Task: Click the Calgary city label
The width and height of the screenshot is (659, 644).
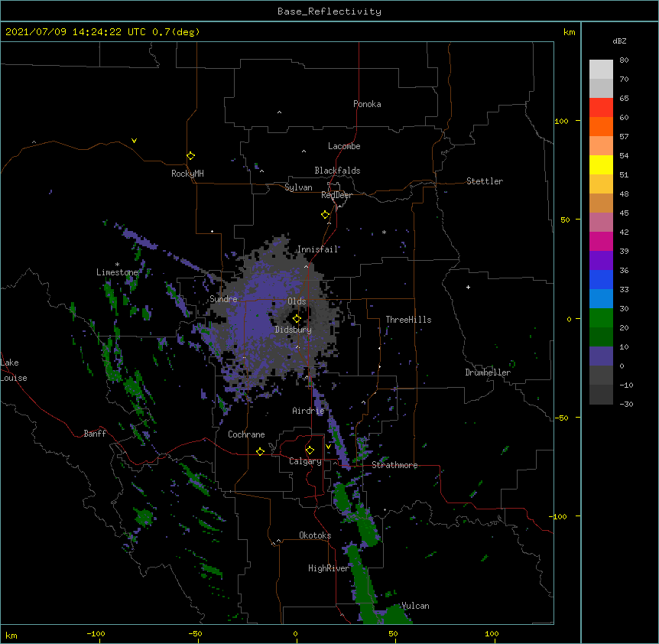Action: coord(305,461)
